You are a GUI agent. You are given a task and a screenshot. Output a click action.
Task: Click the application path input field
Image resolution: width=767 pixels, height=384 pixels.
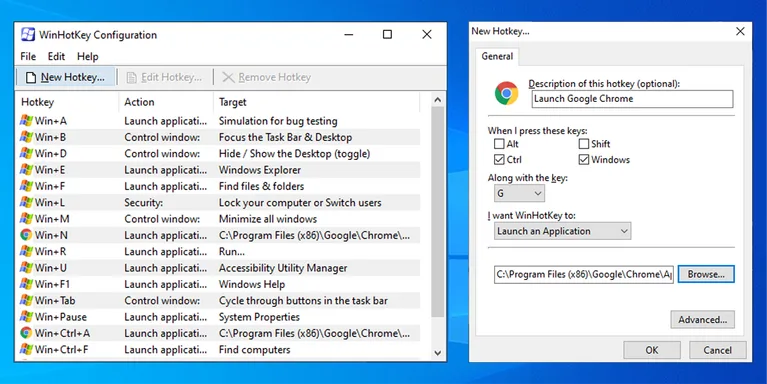584,274
